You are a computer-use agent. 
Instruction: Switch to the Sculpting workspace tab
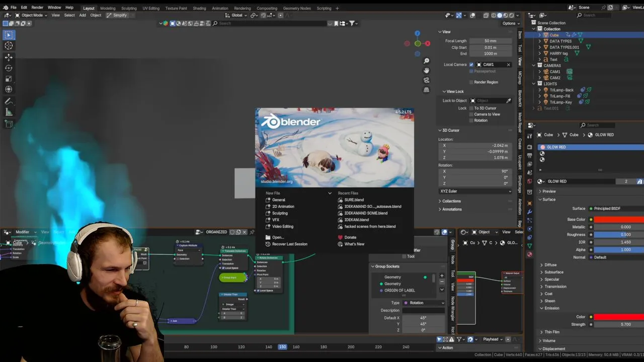pyautogui.click(x=129, y=8)
